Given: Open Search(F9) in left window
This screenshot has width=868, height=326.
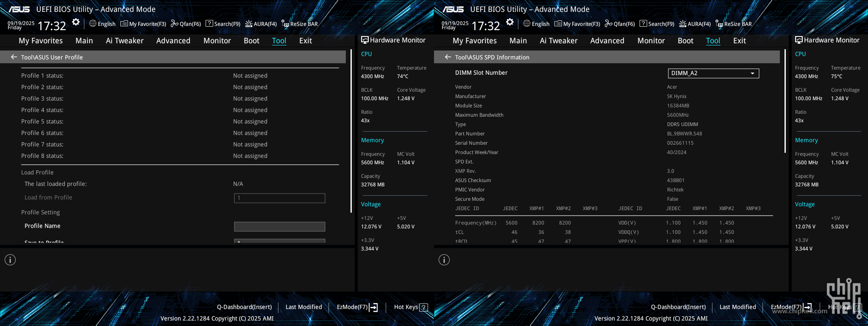Looking at the screenshot, I should tap(223, 24).
